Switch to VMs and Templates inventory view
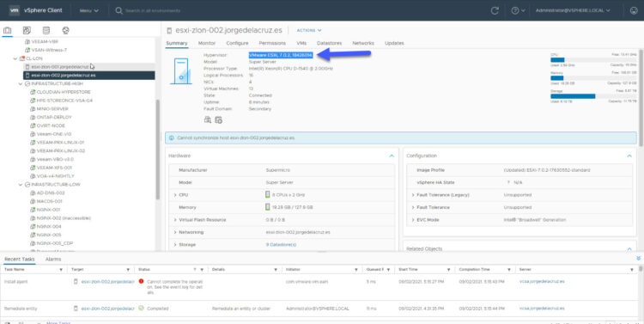644x324 pixels. (27, 30)
